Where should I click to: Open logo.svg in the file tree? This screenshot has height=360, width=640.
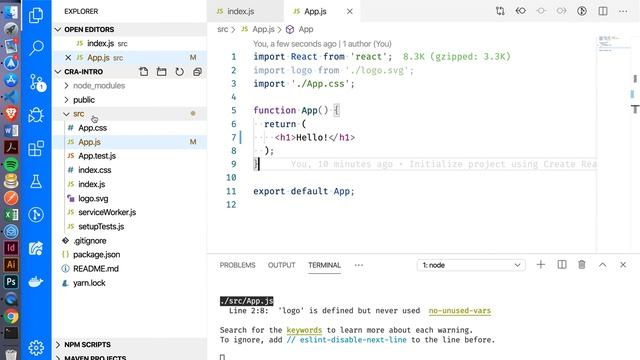93,198
